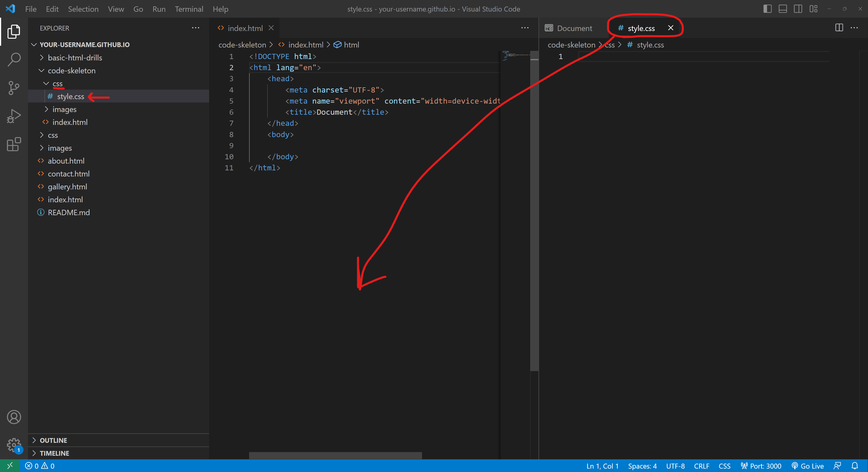This screenshot has height=472, width=868.
Task: Open gallery.html in the explorer
Action: (x=118, y=187)
